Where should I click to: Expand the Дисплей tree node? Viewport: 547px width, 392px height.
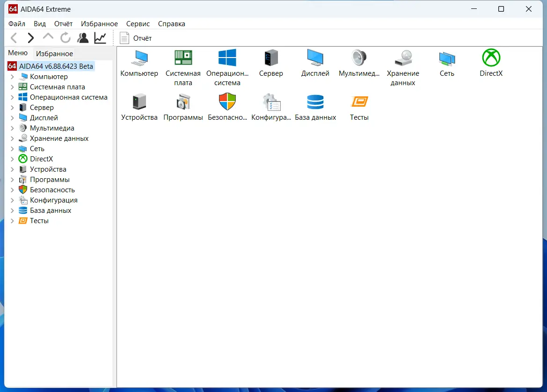(12, 118)
